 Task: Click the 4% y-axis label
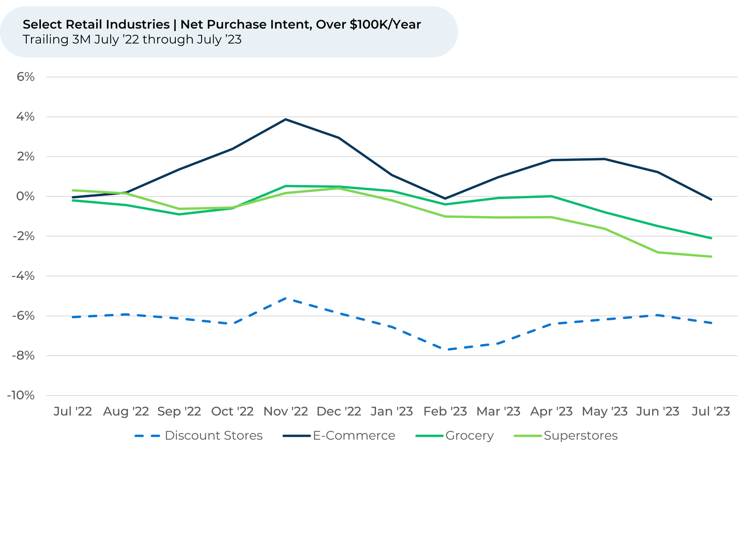click(x=25, y=117)
